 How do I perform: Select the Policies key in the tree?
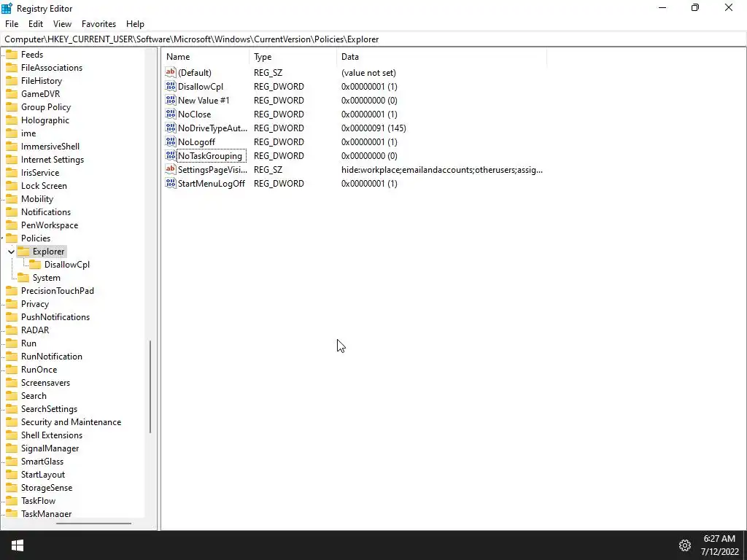tap(36, 238)
